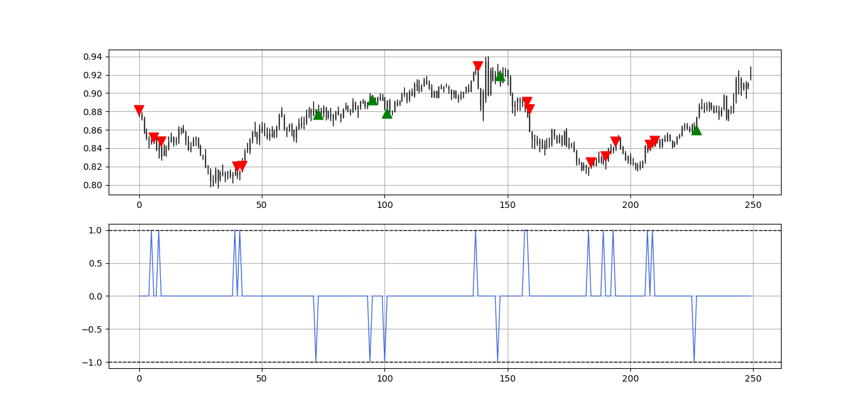The height and width of the screenshot is (414, 868).
Task: Click the green up-triangle marker near x=147
Action: (x=500, y=76)
